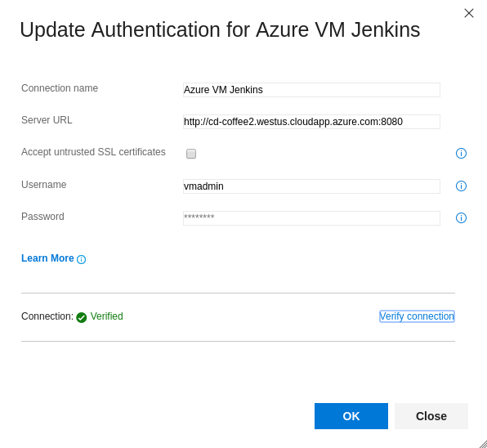Click the 'Username' label
The width and height of the screenshot is (487, 448).
point(44,185)
